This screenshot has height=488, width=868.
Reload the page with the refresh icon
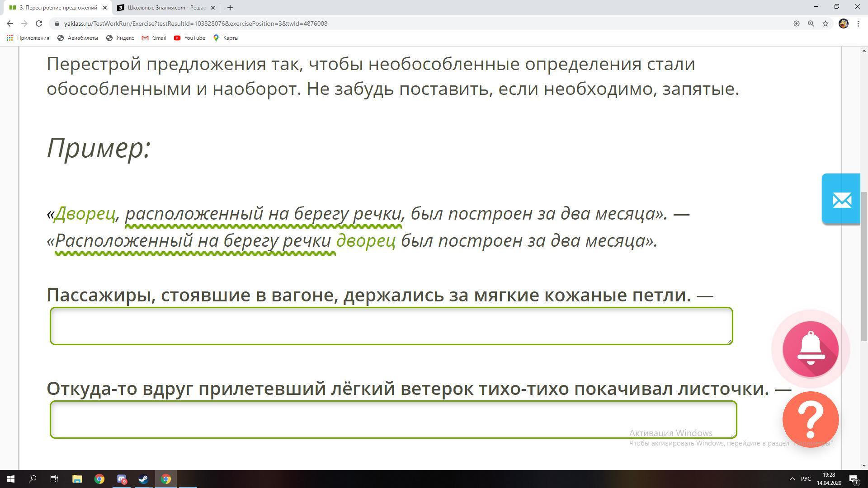click(39, 23)
